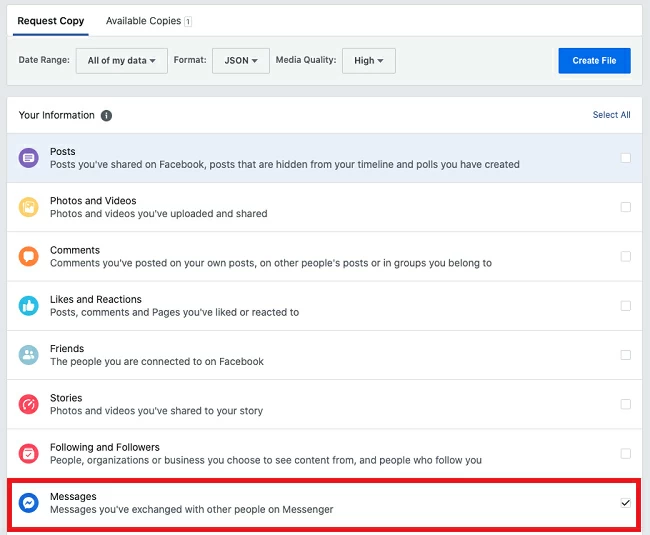Open the Format JSON dropdown

241,61
